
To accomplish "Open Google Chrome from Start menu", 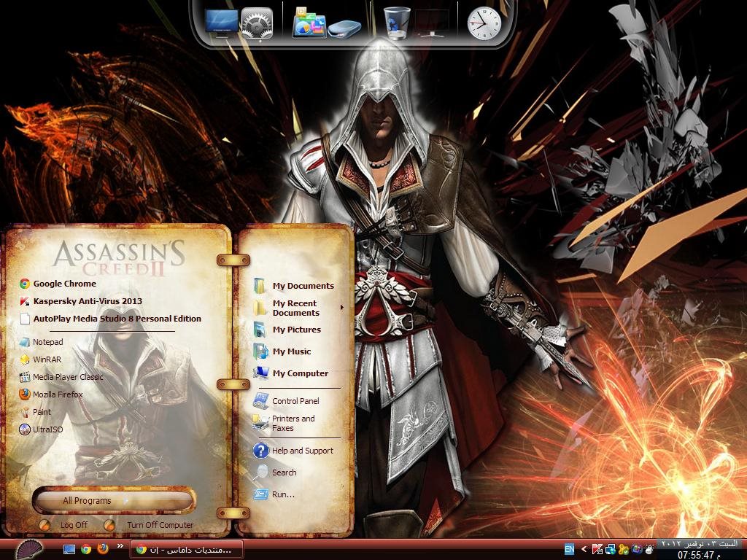I will tap(64, 284).
